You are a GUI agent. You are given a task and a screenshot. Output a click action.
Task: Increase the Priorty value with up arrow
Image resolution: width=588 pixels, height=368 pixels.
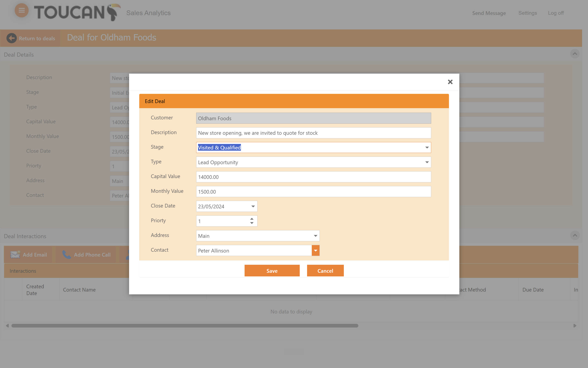click(x=252, y=219)
